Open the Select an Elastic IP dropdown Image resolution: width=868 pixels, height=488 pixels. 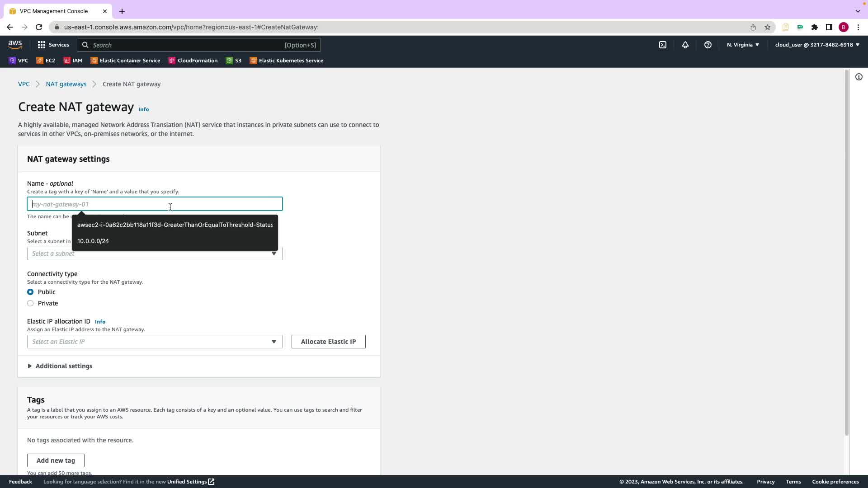tap(155, 342)
